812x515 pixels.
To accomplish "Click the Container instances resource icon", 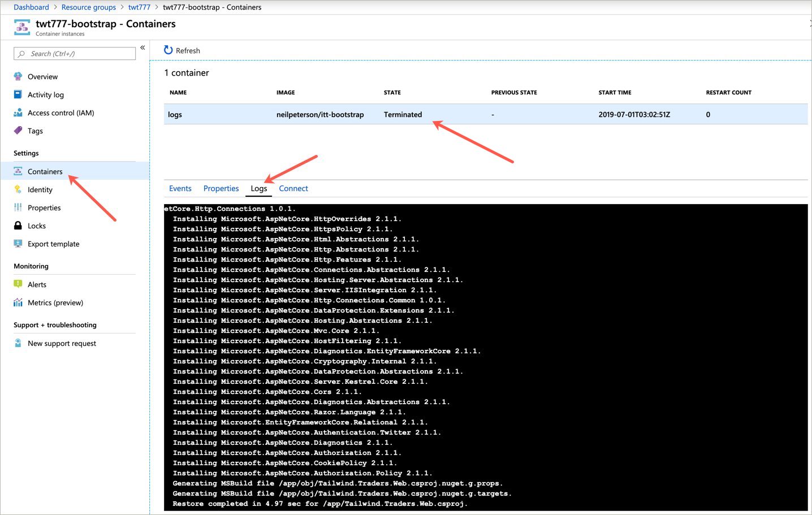I will point(22,27).
